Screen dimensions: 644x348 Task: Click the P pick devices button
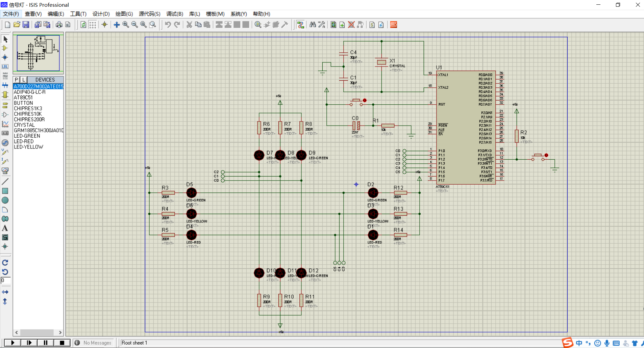tap(16, 80)
